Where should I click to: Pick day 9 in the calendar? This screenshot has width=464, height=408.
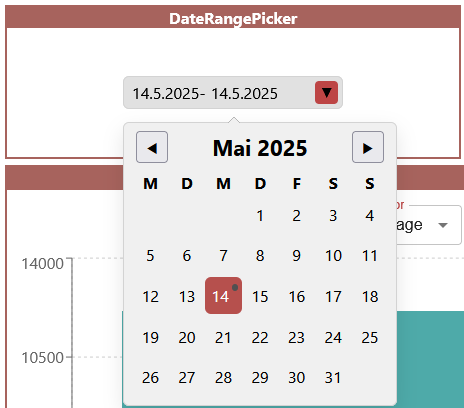point(296,256)
